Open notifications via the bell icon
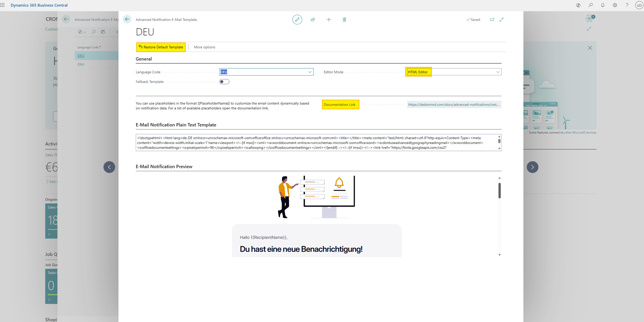 point(603,5)
